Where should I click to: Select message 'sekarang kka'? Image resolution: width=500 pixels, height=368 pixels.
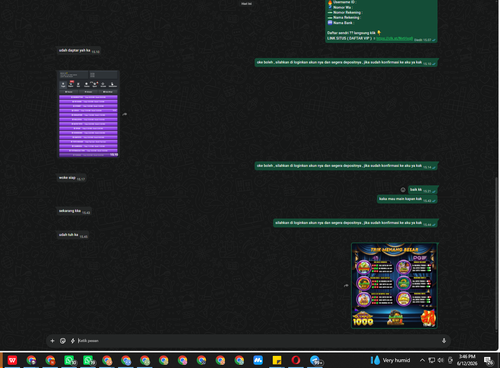[74, 211]
